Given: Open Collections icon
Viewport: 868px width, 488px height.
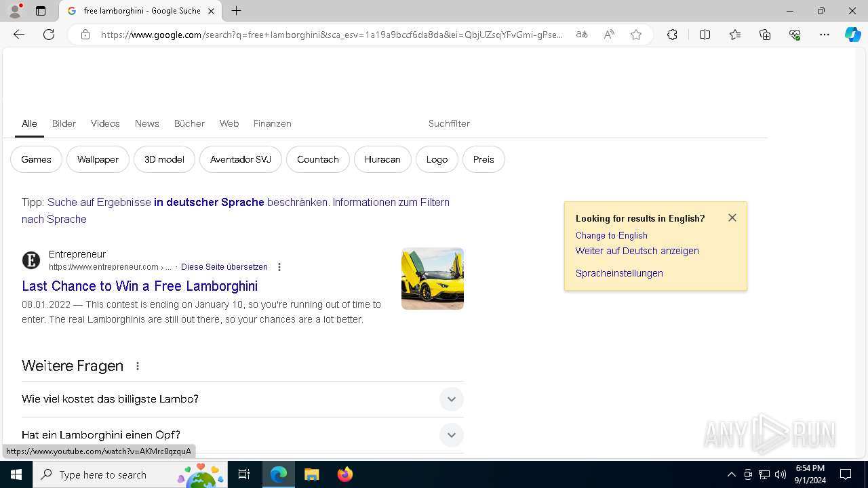Looking at the screenshot, I should pyautogui.click(x=765, y=35).
